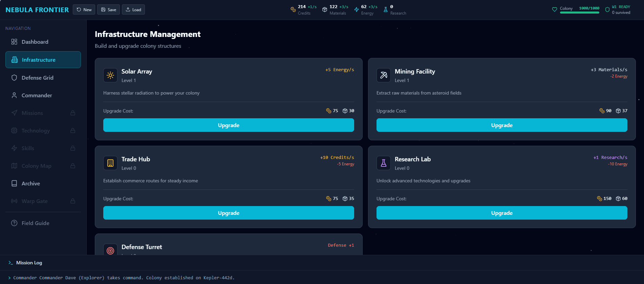Start a New game

coord(84,9)
